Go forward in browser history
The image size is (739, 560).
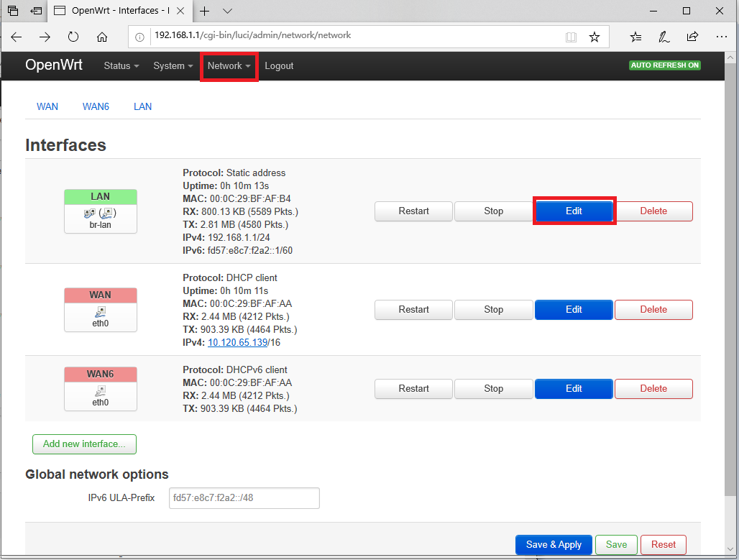click(x=45, y=37)
